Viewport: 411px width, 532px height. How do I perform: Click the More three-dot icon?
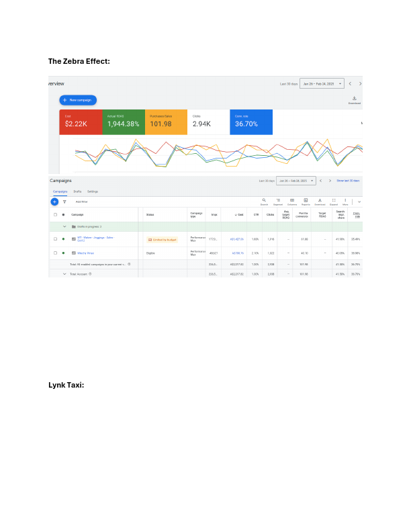[x=345, y=201]
